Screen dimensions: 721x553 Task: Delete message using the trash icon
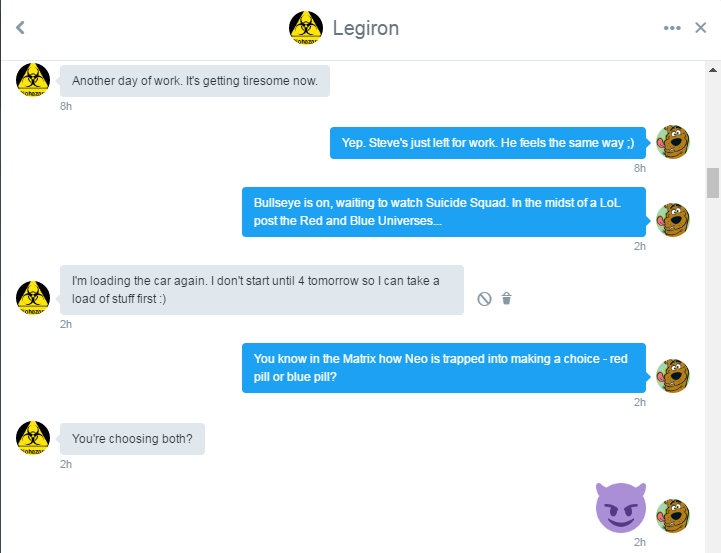506,299
